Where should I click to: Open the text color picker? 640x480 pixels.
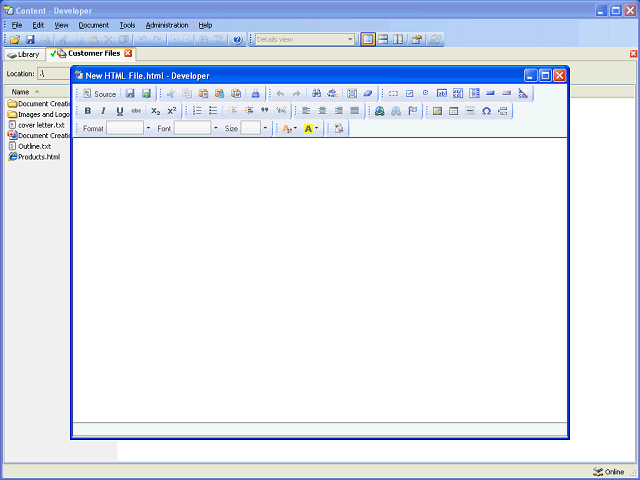point(289,129)
